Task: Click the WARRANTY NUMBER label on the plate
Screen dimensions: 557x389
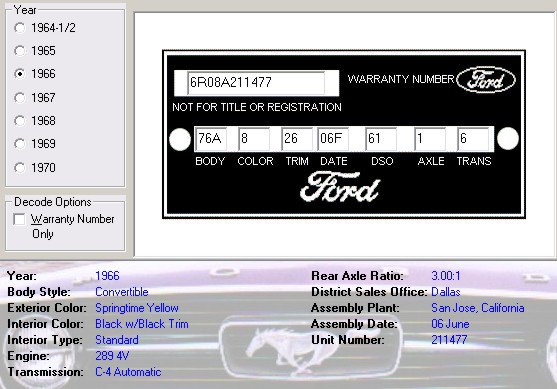Action: 401,79
